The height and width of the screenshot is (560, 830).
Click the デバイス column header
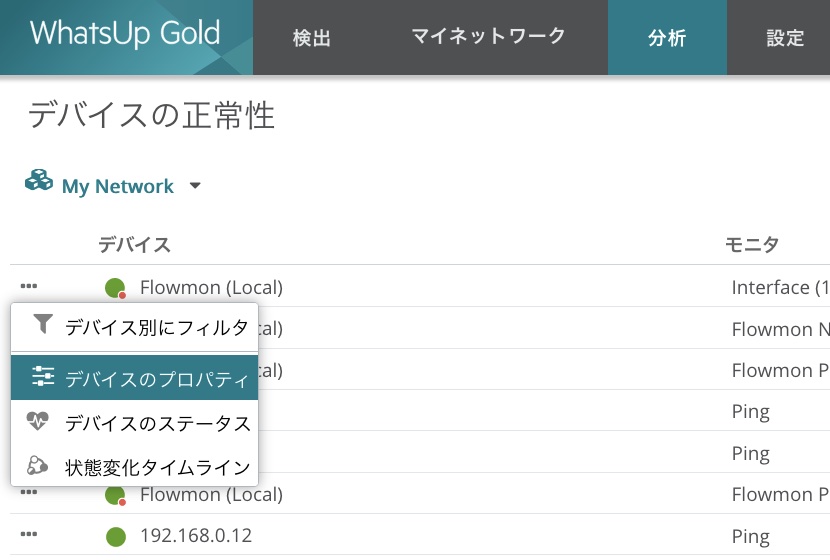click(134, 245)
